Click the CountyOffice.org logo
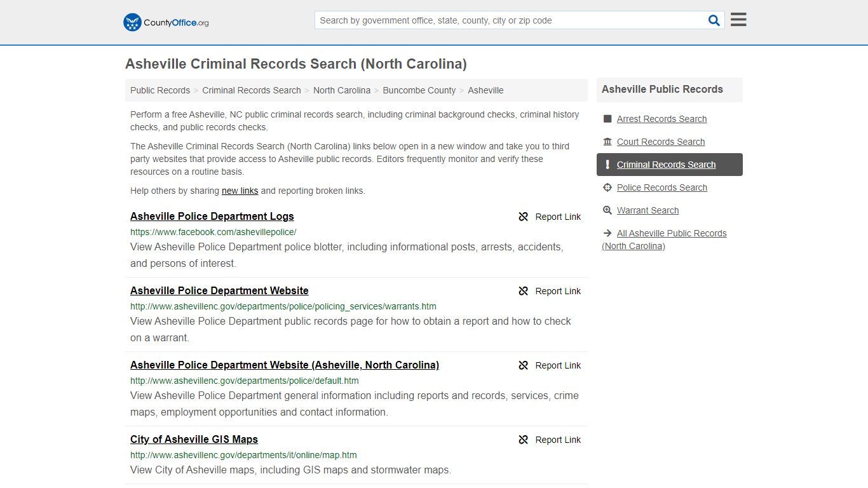 pyautogui.click(x=166, y=22)
